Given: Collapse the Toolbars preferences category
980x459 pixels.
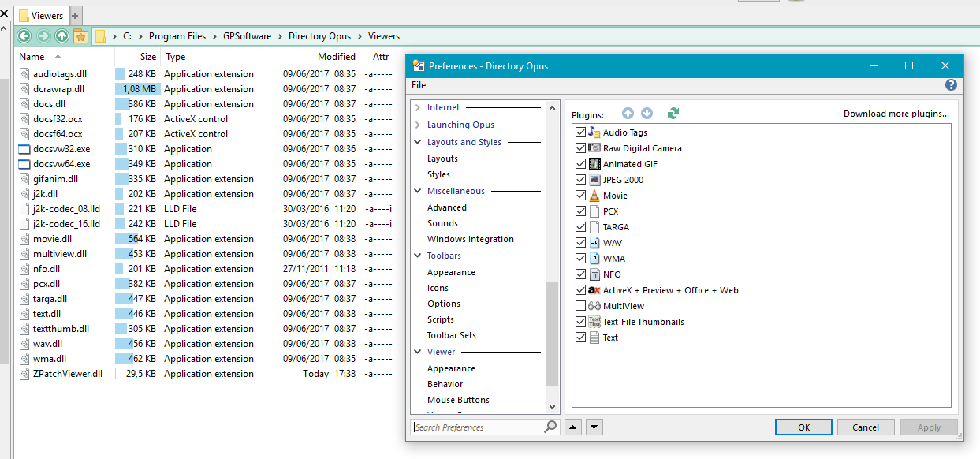Looking at the screenshot, I should pyautogui.click(x=417, y=256).
